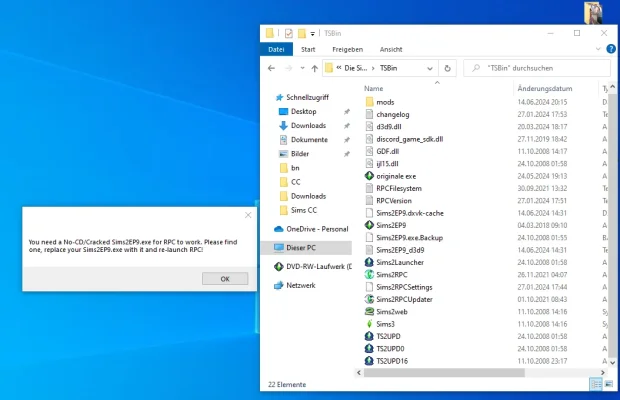Image resolution: width=620 pixels, height=400 pixels.
Task: Select the TS2UPD icon
Action: tap(369, 336)
